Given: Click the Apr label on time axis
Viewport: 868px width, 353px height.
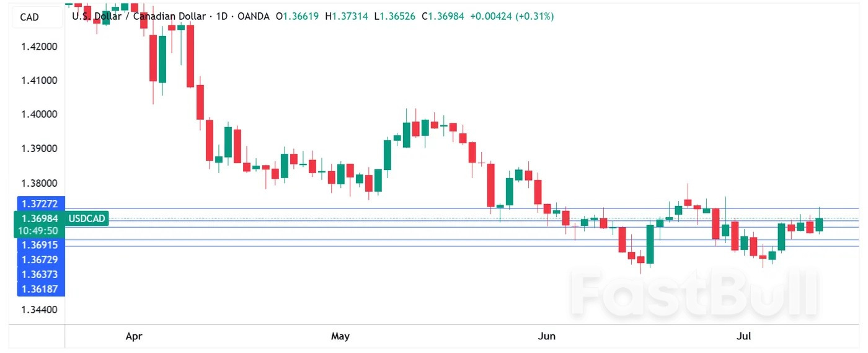Looking at the screenshot, I should click(134, 336).
